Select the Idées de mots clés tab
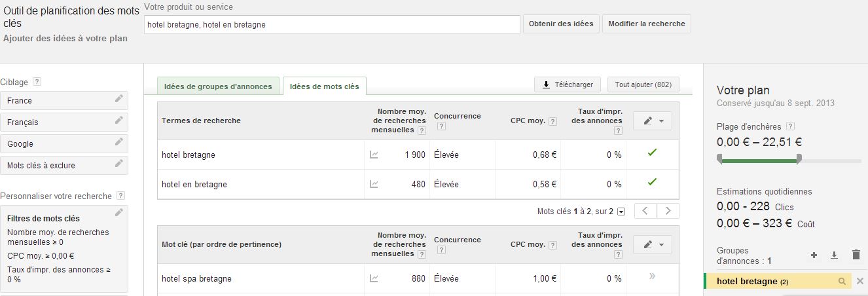 (x=325, y=86)
